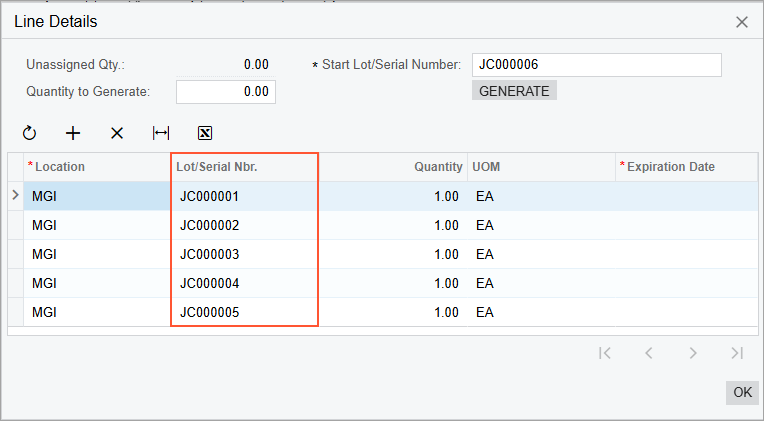Click the Fit to Screen columns icon
The image size is (764, 421).
pos(161,133)
